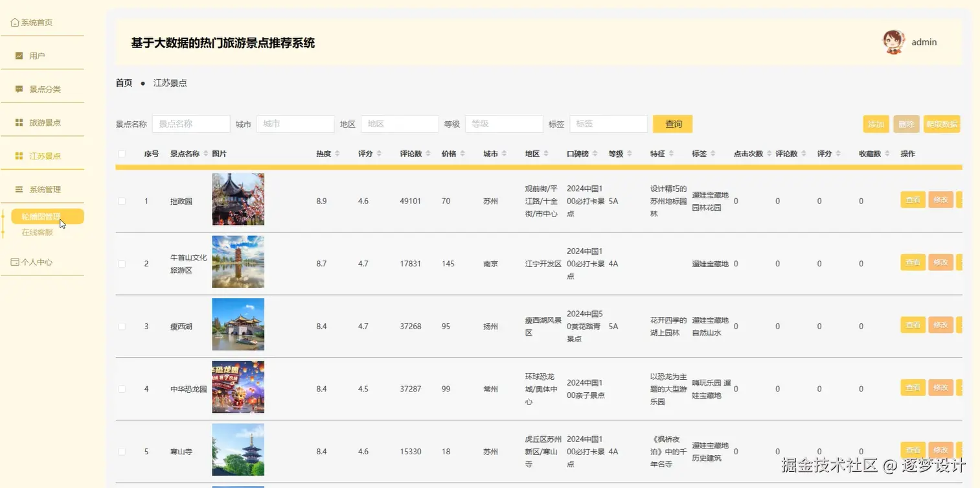This screenshot has height=488, width=980.
Task: Open the 拙政园 thumbnail image
Action: coord(238,199)
